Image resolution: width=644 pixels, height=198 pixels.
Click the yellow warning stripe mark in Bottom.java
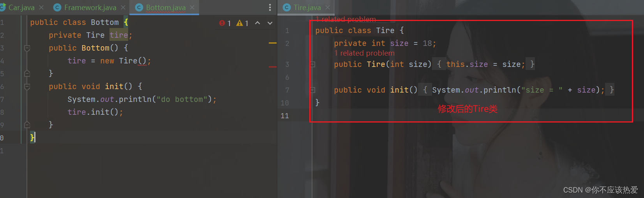point(272,43)
